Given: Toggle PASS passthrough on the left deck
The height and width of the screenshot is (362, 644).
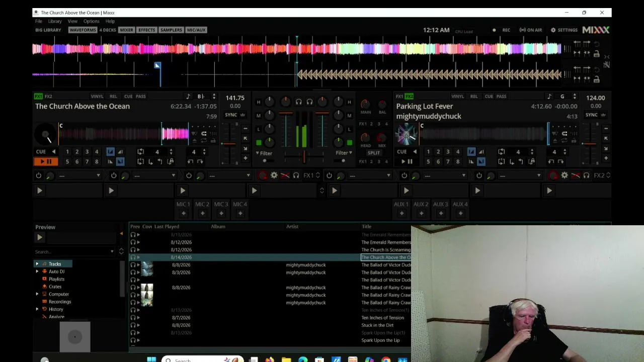Looking at the screenshot, I should [x=141, y=97].
